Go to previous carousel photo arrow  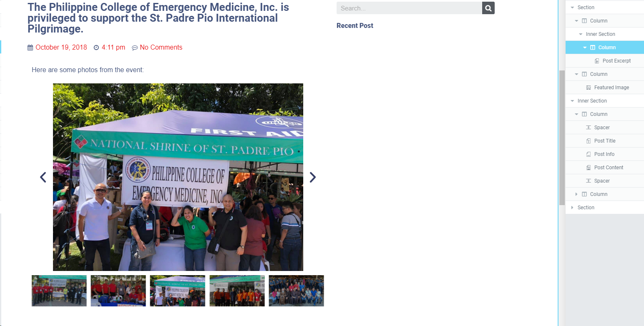pos(43,177)
